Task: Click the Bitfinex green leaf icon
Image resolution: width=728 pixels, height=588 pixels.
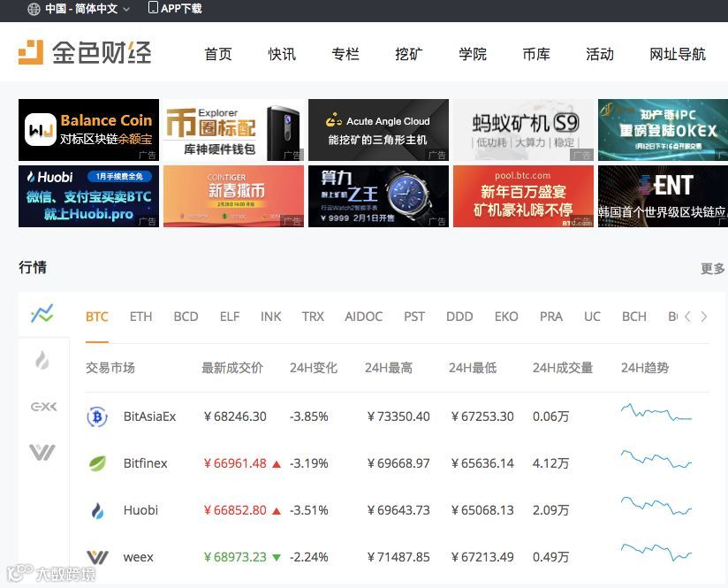Action: [x=97, y=463]
